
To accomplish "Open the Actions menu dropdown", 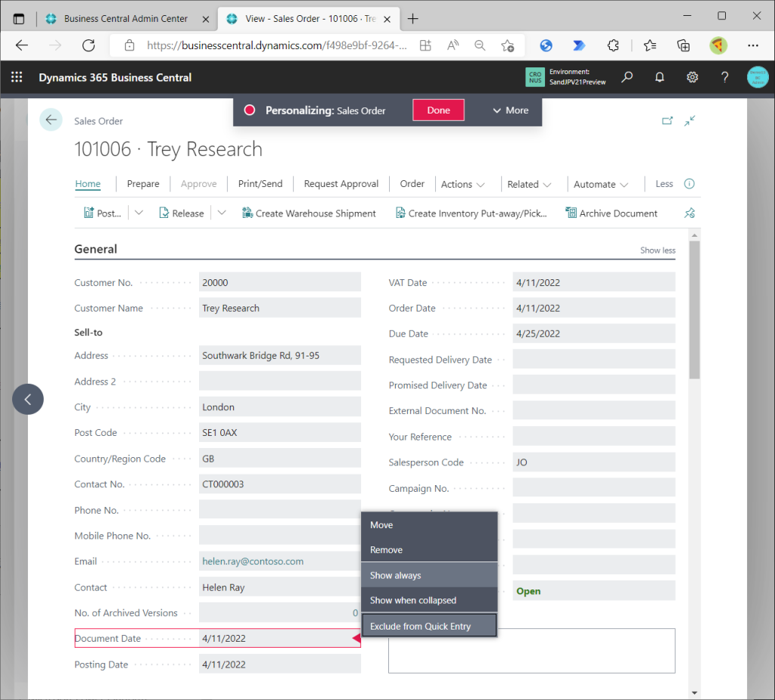I will [x=462, y=184].
